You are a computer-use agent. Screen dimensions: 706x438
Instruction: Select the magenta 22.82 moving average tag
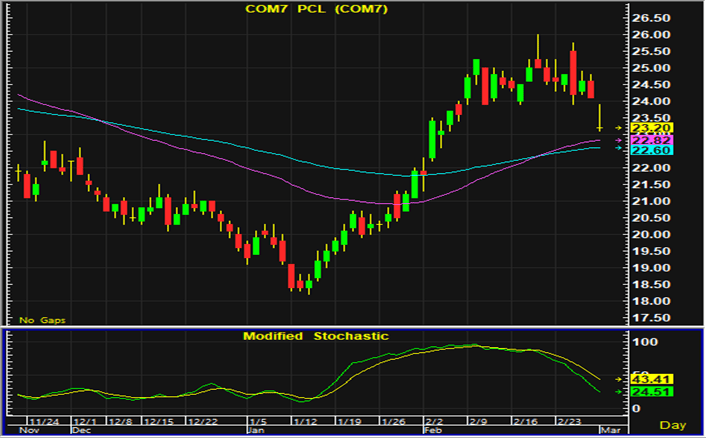coord(651,140)
